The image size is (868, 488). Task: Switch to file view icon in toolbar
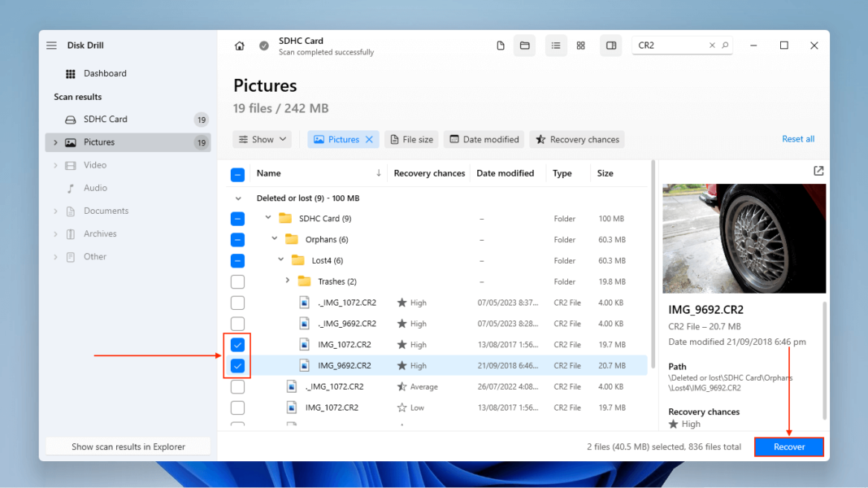[x=501, y=46]
